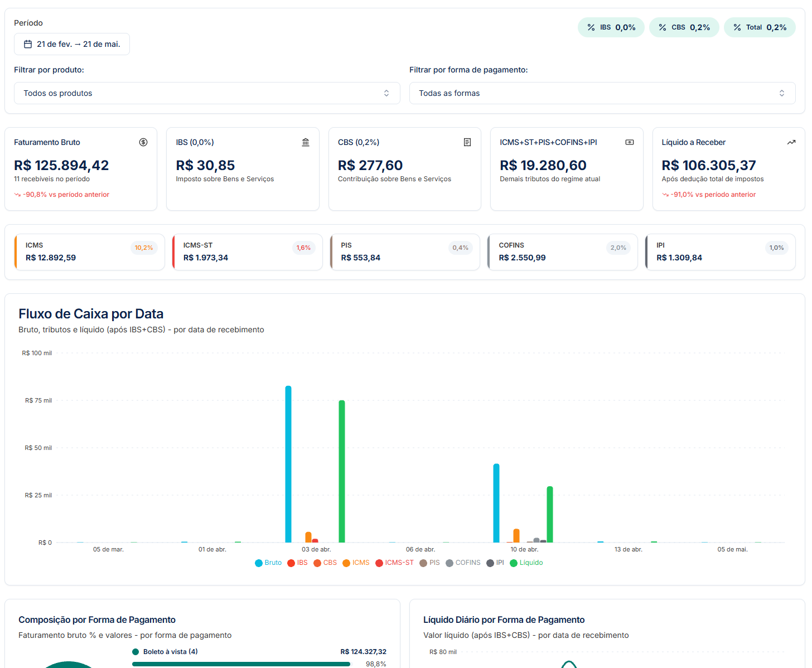Toggle the ICMS-ST series in chart legend

(395, 563)
